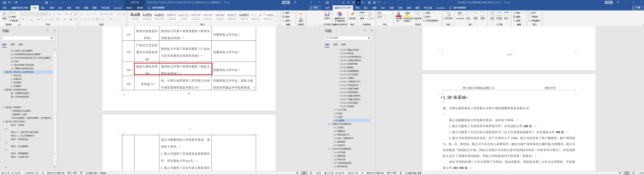Save right Word document via quick access
The image size is (644, 175).
pyautogui.click(x=327, y=3)
